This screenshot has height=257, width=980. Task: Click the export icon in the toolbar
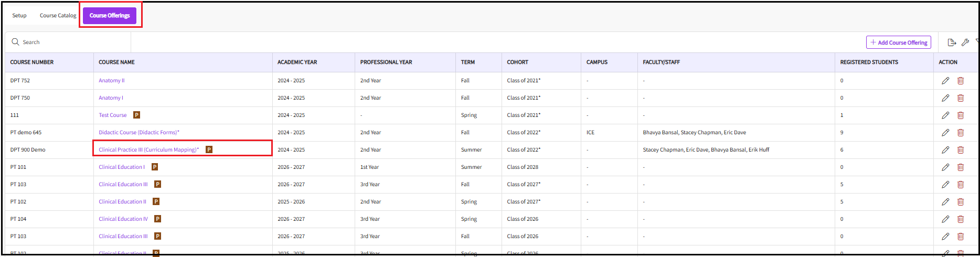pyautogui.click(x=952, y=42)
